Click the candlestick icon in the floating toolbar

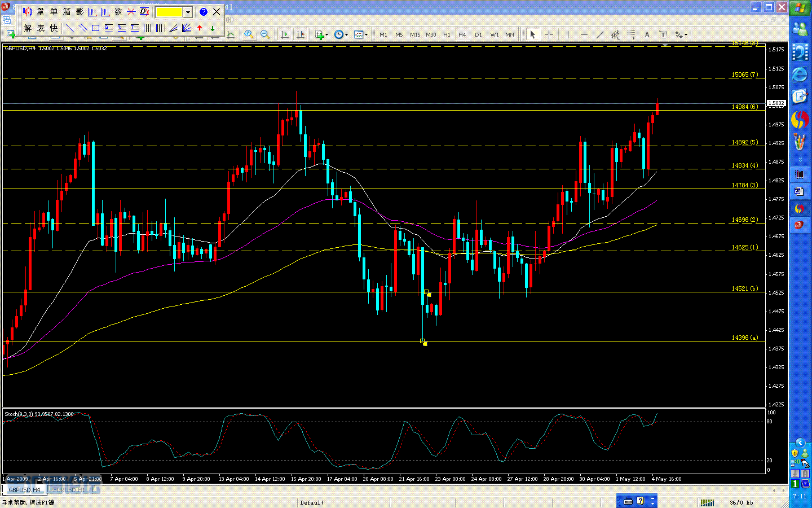(x=27, y=12)
